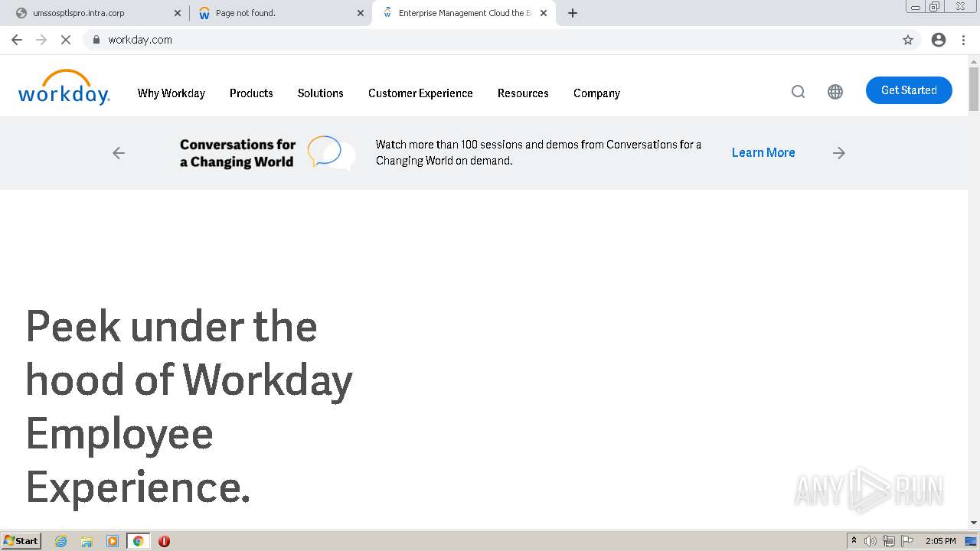Click the red Opera taskbar icon
This screenshot has width=980, height=551.
tap(164, 541)
